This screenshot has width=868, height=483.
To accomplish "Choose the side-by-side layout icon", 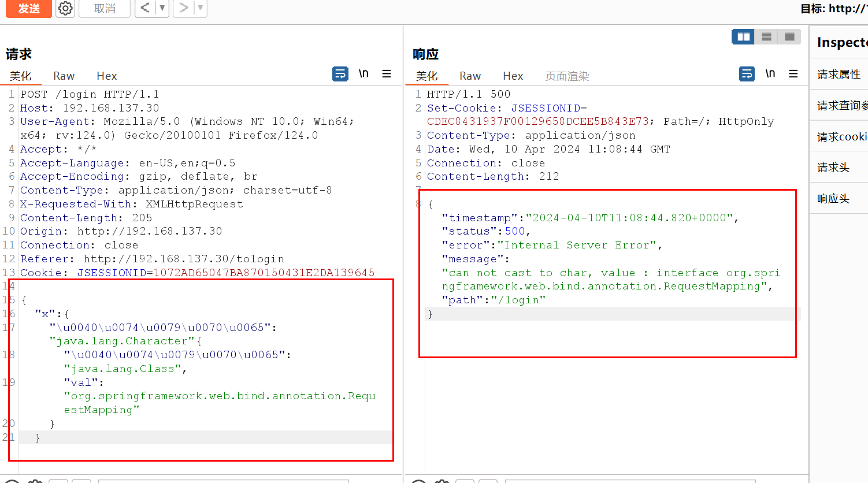I will [743, 37].
